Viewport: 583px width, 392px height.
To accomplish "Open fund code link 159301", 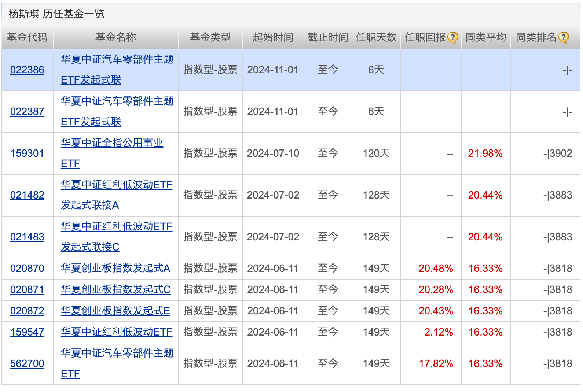I will click(x=27, y=153).
